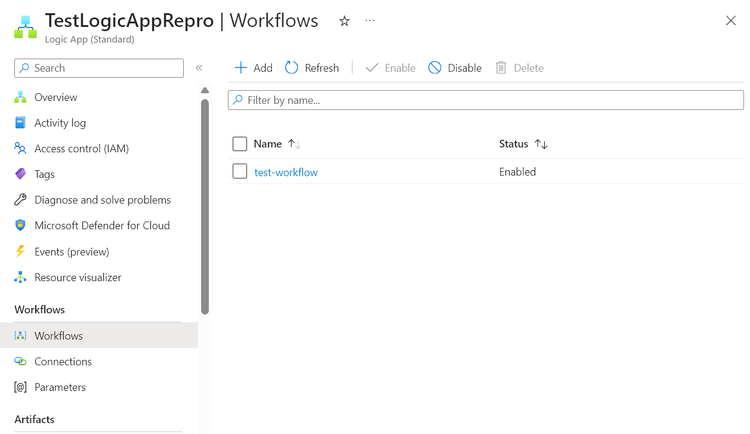Sort by Name column arrows
The width and height of the screenshot is (750, 434).
coord(294,144)
